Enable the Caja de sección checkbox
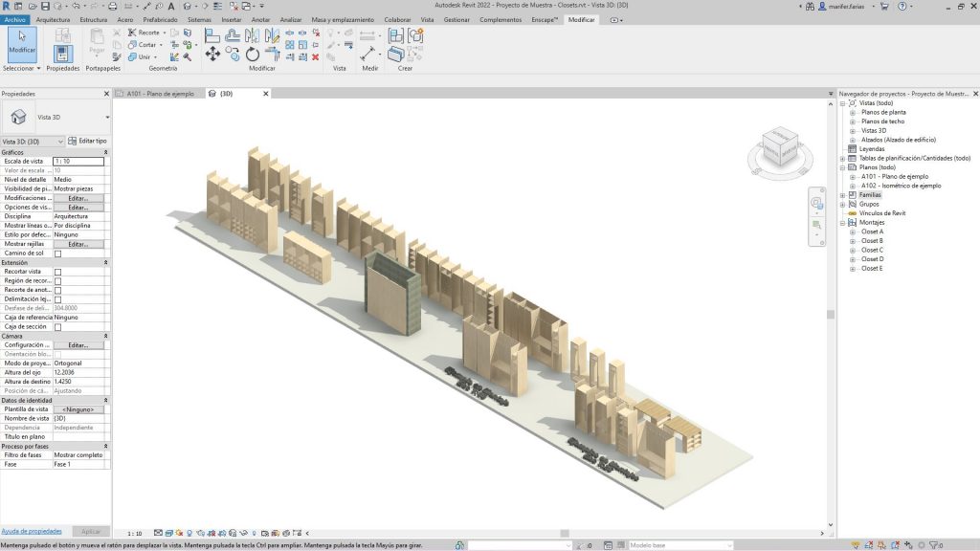This screenshot has width=980, height=551. (57, 325)
